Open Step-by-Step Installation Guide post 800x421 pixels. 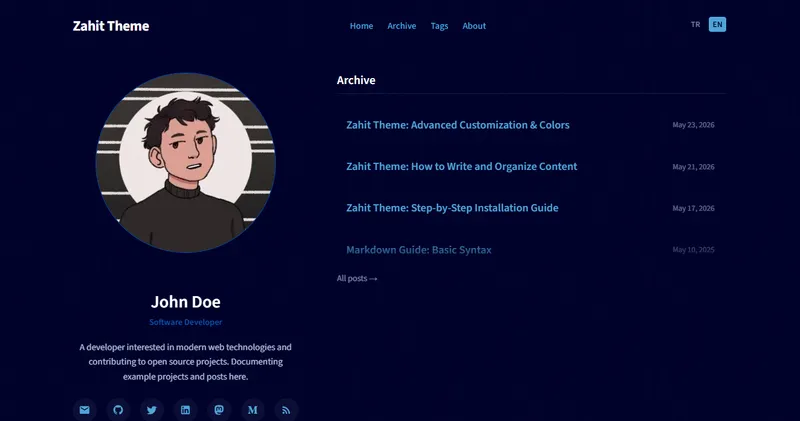point(452,208)
